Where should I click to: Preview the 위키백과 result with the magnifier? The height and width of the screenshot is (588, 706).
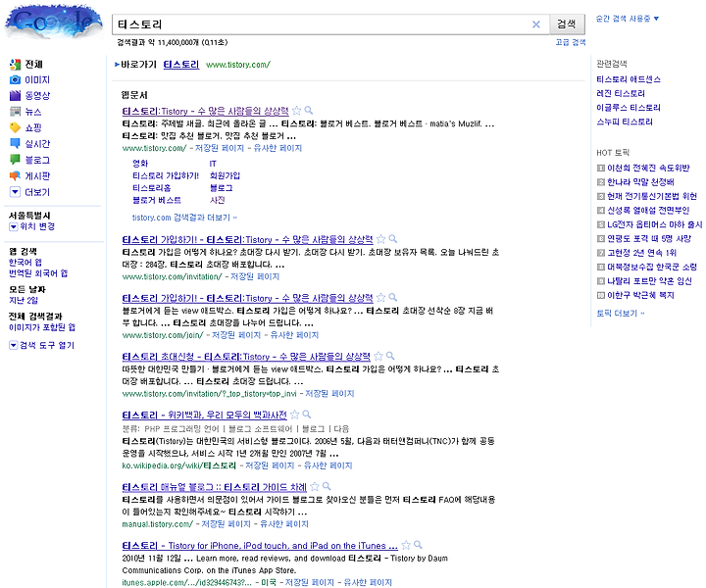click(307, 415)
